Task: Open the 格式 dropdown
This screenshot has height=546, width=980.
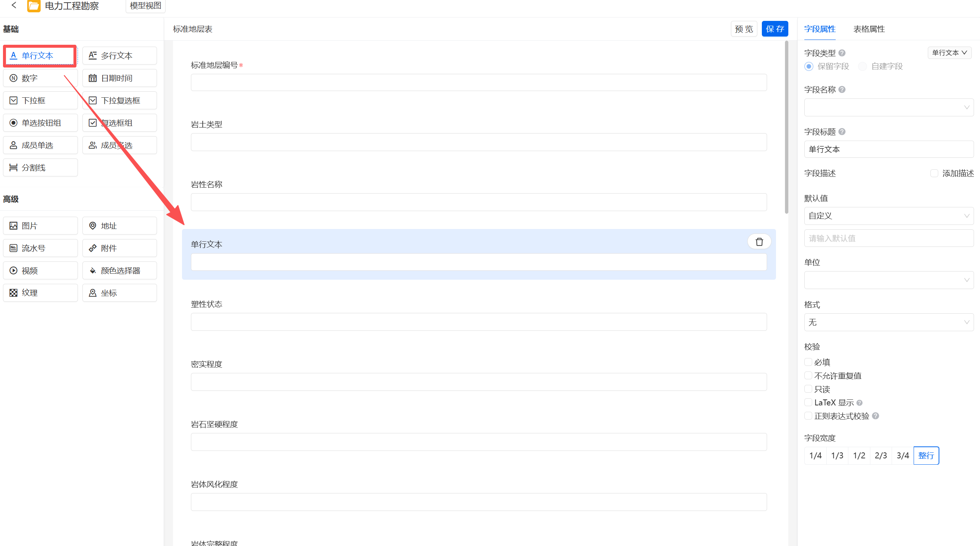Action: 889,322
